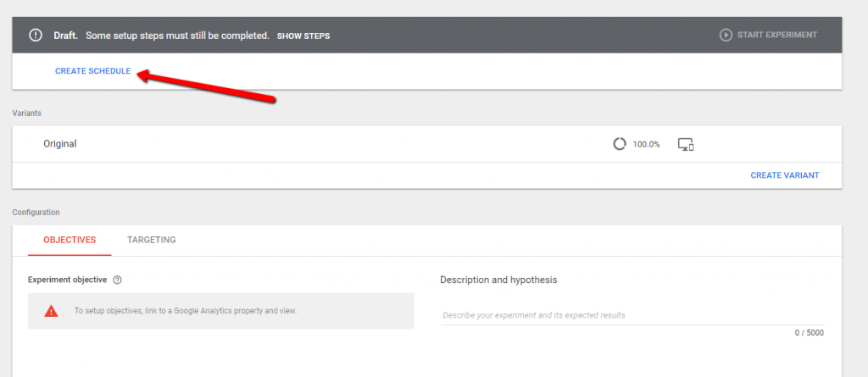Click the device preview icon for Original

click(687, 144)
